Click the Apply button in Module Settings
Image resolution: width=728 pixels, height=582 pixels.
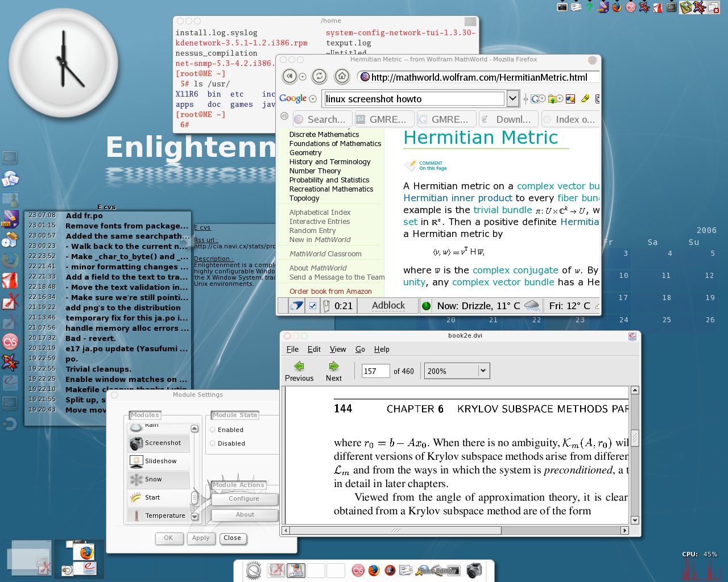201,538
